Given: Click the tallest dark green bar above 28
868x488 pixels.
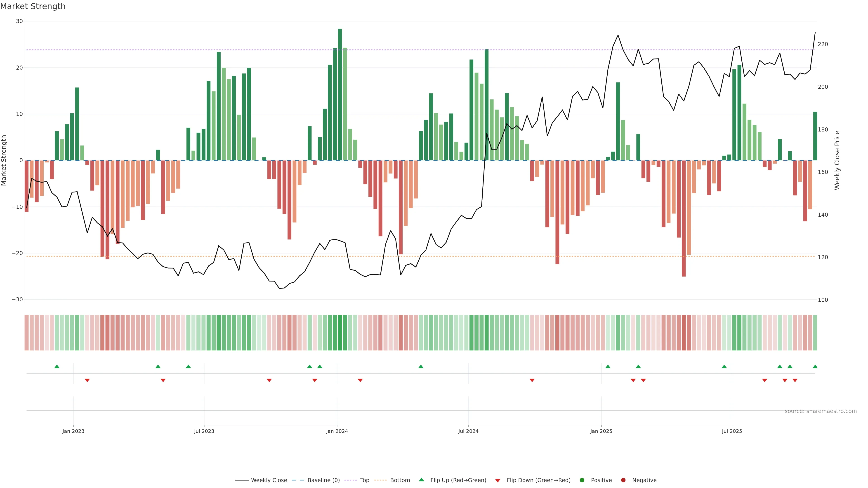Looking at the screenshot, I should coord(340,94).
